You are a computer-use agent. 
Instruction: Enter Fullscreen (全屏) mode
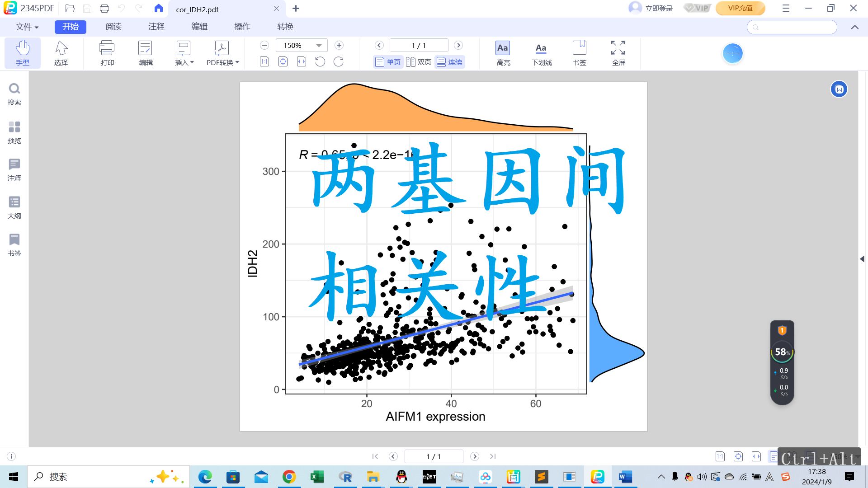(x=618, y=53)
